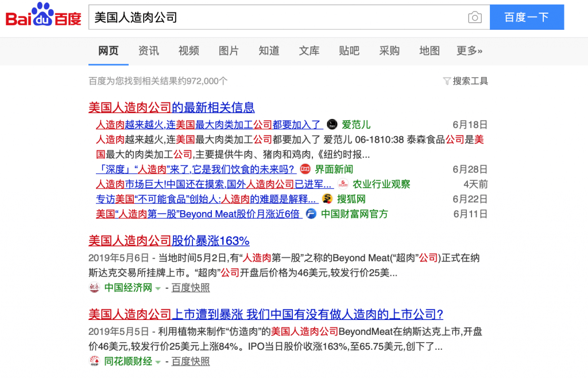Click the 中国财富网官方 source icon
The image size is (588, 378).
311,214
